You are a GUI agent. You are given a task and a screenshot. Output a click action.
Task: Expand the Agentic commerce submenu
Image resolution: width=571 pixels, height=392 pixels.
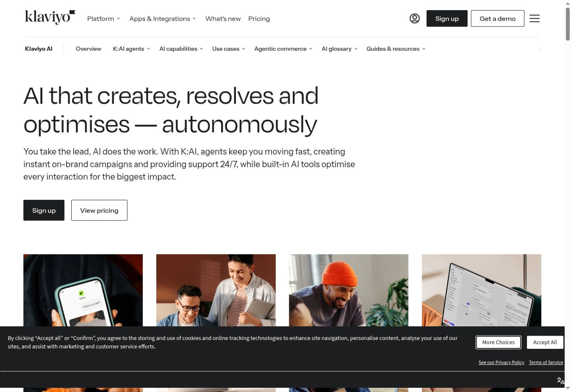pyautogui.click(x=283, y=49)
